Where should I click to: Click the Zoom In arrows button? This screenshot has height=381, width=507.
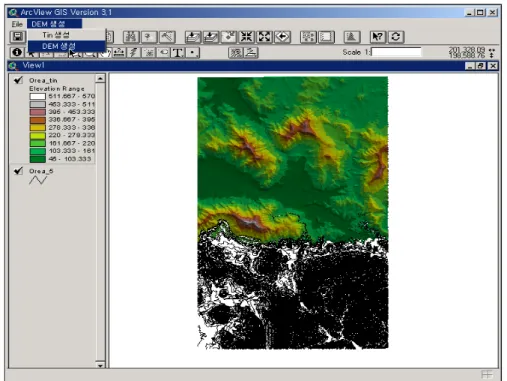[x=247, y=37]
